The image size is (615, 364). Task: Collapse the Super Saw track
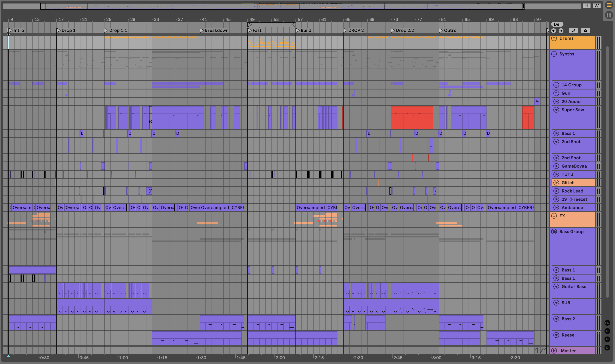pos(556,110)
